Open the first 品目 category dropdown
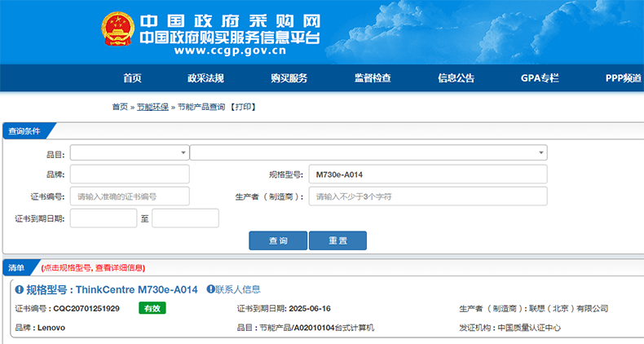 pos(130,153)
